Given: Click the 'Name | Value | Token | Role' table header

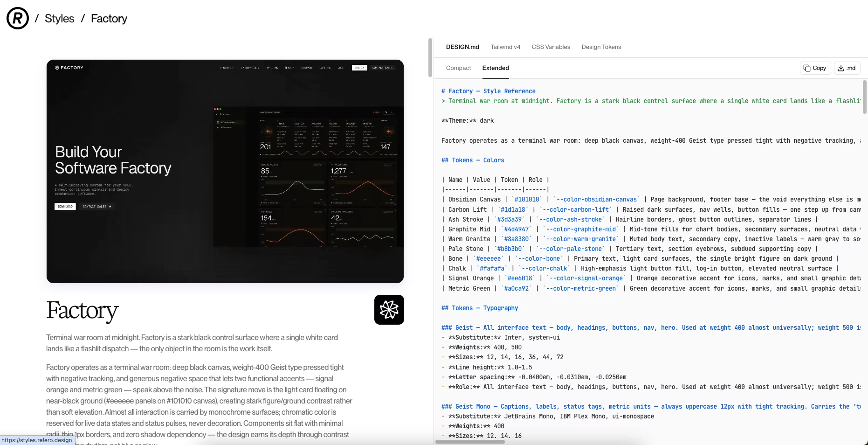Looking at the screenshot, I should point(496,180).
